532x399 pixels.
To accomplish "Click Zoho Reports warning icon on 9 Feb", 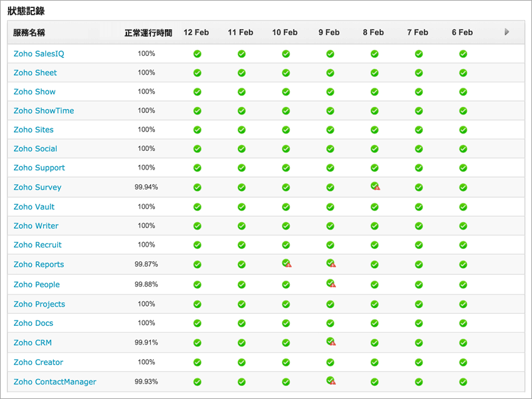I will [331, 263].
